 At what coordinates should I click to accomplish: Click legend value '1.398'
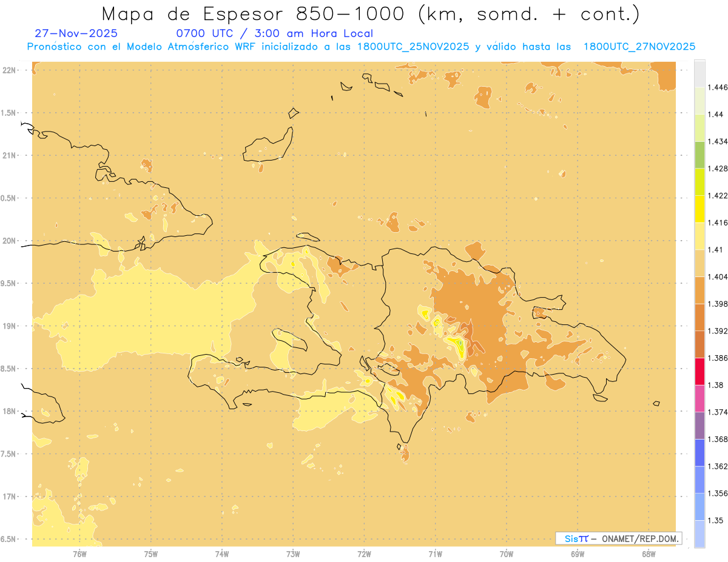point(718,304)
